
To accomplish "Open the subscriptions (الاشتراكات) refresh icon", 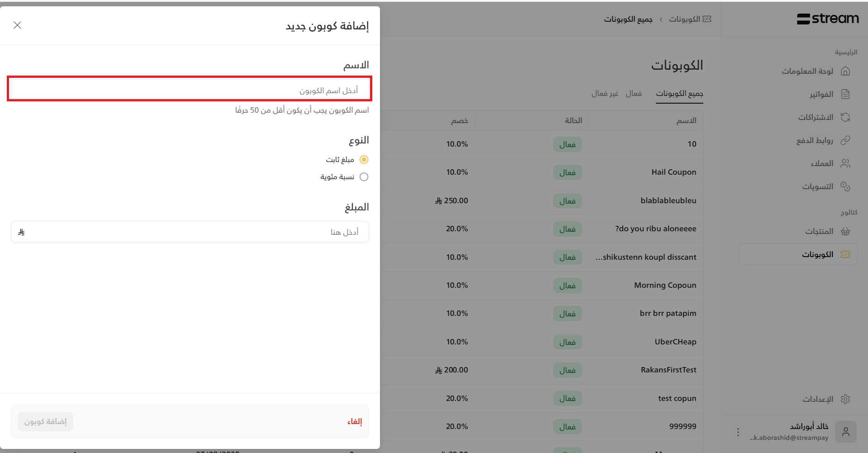I will pos(845,117).
